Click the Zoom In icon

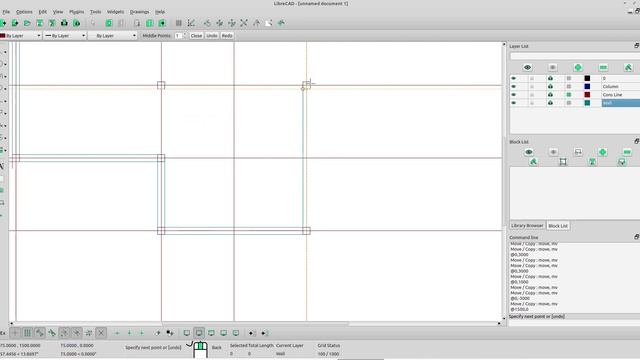pyautogui.click(x=220, y=23)
